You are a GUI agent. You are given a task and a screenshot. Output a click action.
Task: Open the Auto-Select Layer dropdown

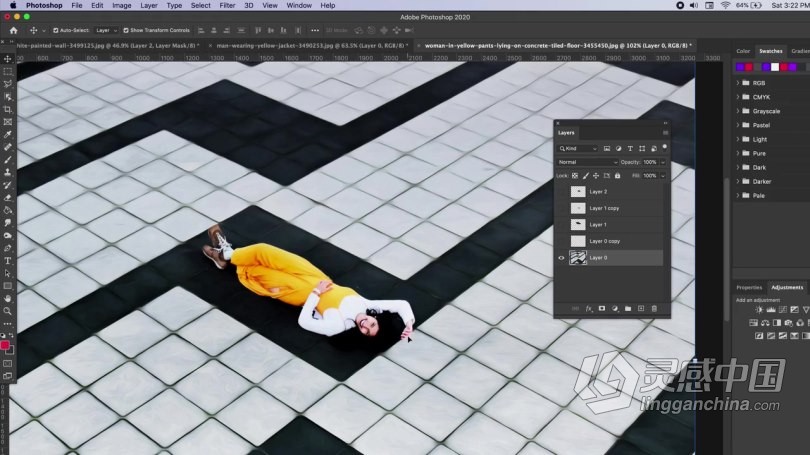106,30
